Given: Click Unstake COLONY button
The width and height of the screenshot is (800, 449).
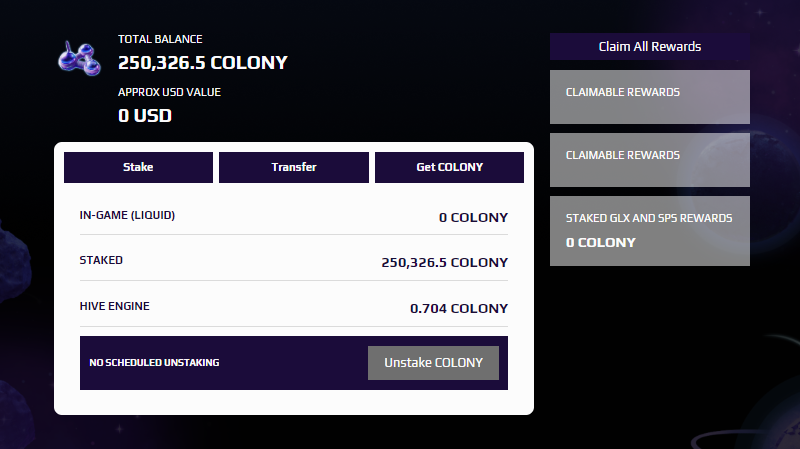Looking at the screenshot, I should click(x=433, y=363).
